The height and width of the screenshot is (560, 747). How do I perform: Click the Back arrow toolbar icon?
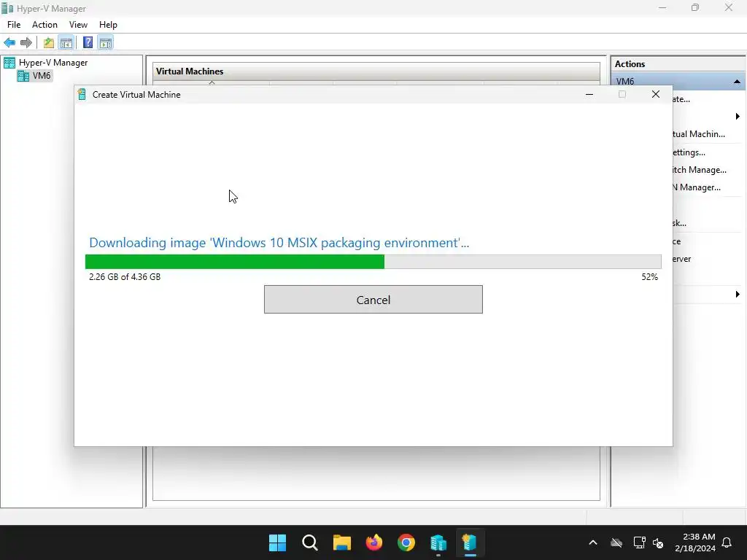coord(9,43)
